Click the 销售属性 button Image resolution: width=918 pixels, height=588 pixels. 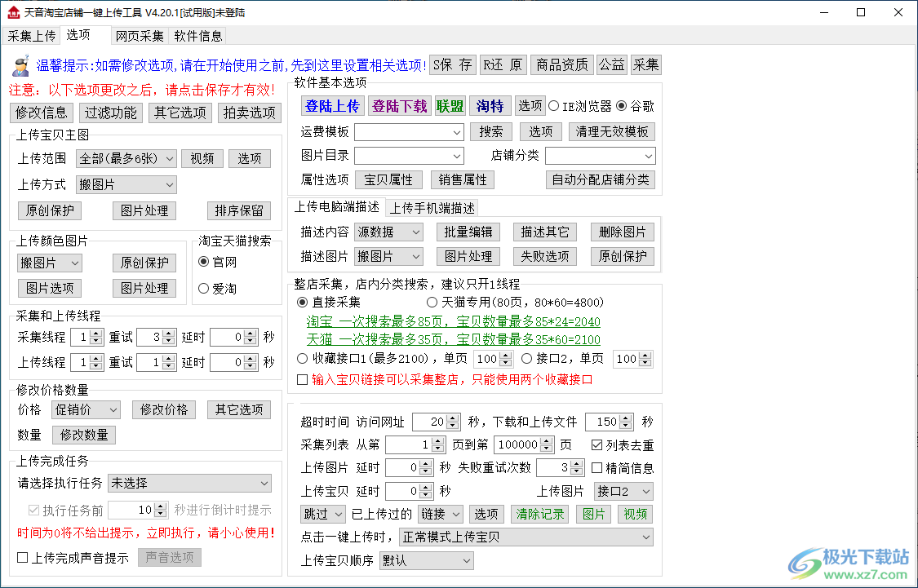(463, 179)
